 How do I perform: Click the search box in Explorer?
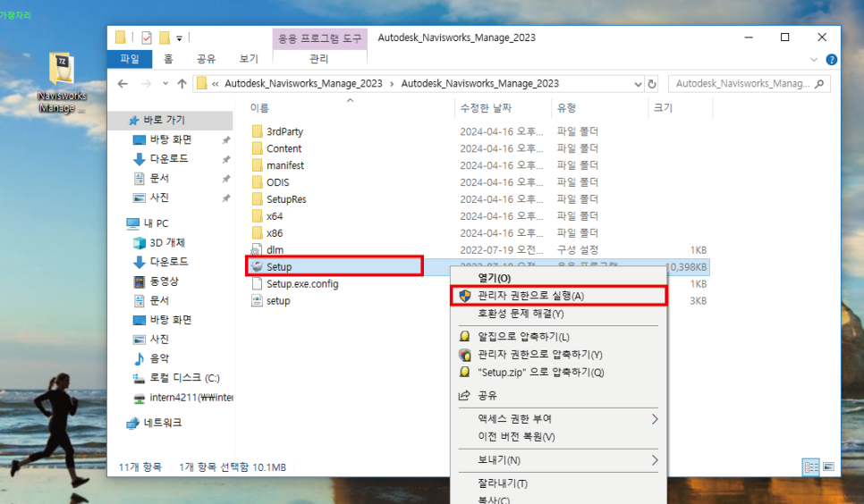[x=749, y=84]
